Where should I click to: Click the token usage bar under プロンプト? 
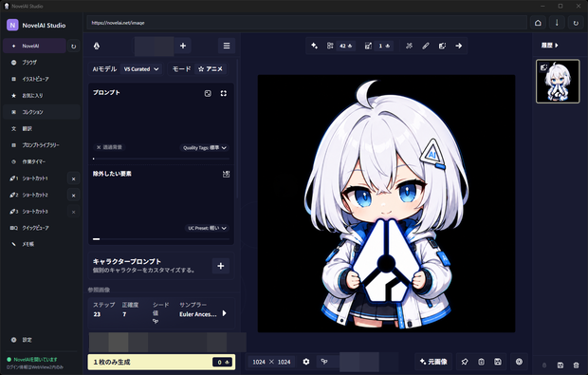tap(161, 159)
